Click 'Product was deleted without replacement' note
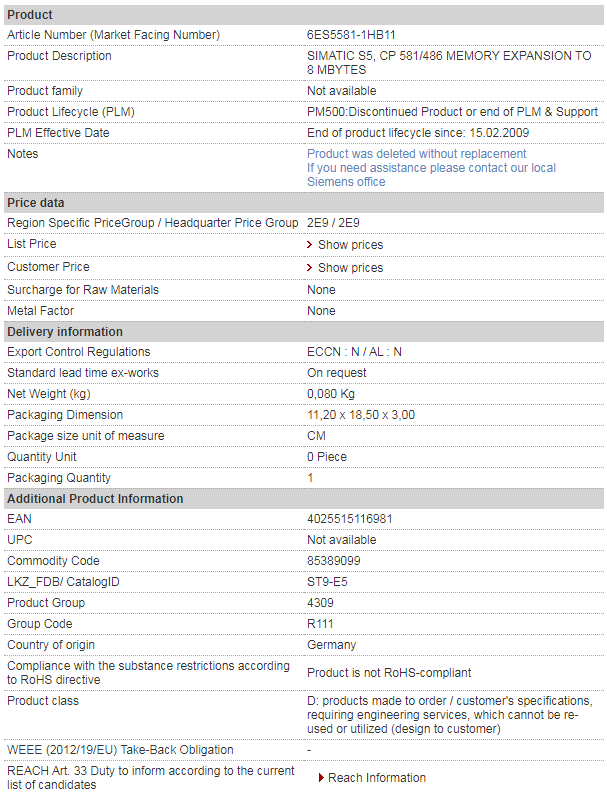This screenshot has width=607, height=795. coord(416,154)
